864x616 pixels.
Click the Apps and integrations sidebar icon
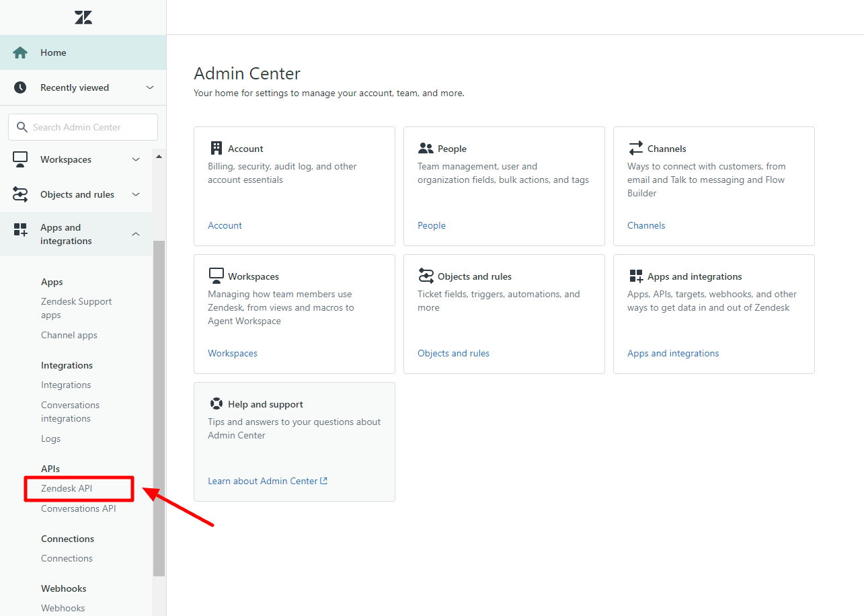(20, 229)
